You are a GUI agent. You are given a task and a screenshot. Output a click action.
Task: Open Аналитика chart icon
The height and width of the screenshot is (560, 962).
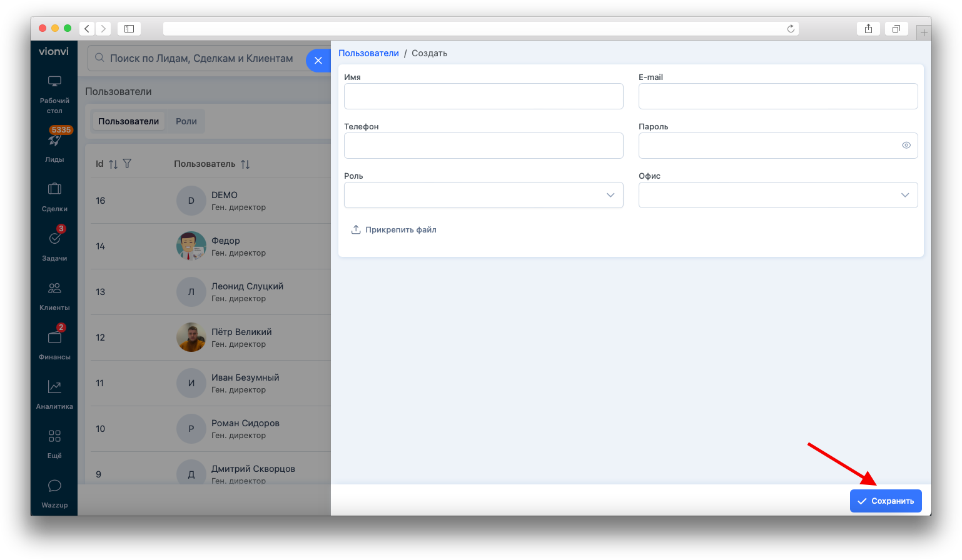54,387
